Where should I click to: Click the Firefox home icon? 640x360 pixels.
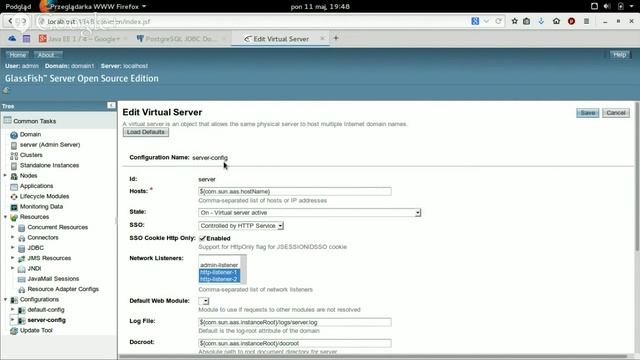[556, 21]
